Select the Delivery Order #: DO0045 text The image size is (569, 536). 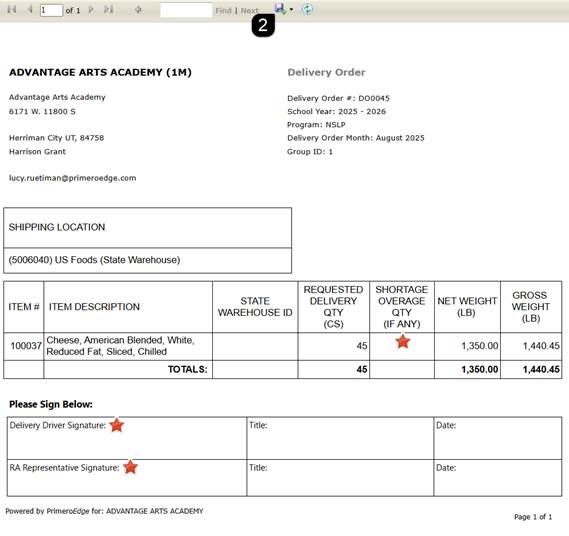point(338,98)
